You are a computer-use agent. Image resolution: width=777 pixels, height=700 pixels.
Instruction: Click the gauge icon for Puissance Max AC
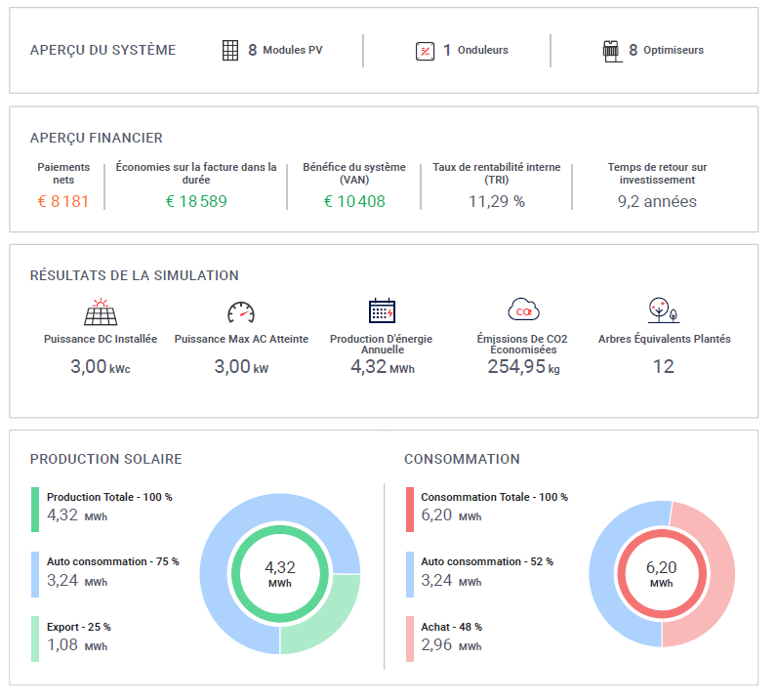click(x=240, y=311)
